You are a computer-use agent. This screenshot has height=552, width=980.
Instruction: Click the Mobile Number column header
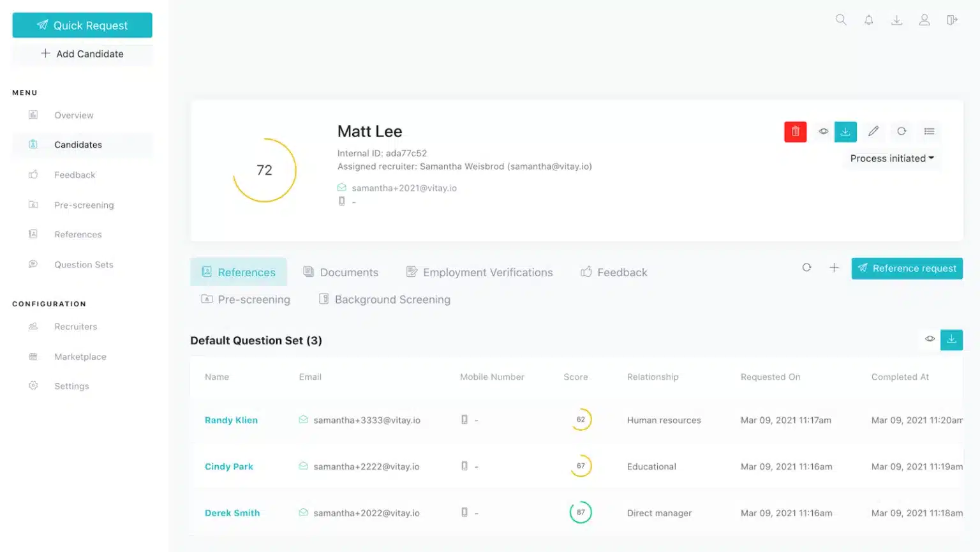click(x=492, y=377)
